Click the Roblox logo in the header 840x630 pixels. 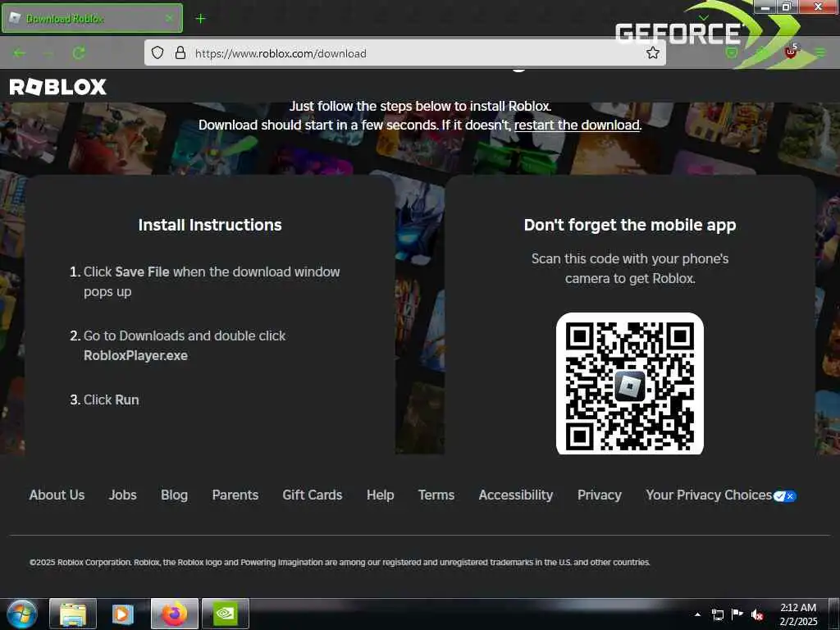[58, 87]
